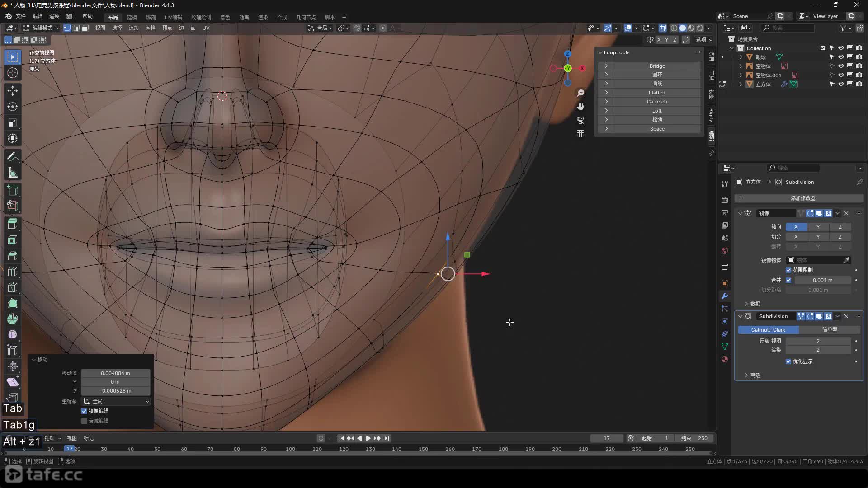Activate the Annotate pencil tool

pos(13,157)
